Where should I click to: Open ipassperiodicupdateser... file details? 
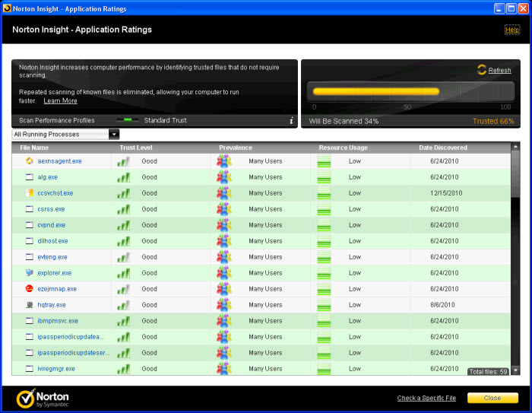pyautogui.click(x=74, y=353)
